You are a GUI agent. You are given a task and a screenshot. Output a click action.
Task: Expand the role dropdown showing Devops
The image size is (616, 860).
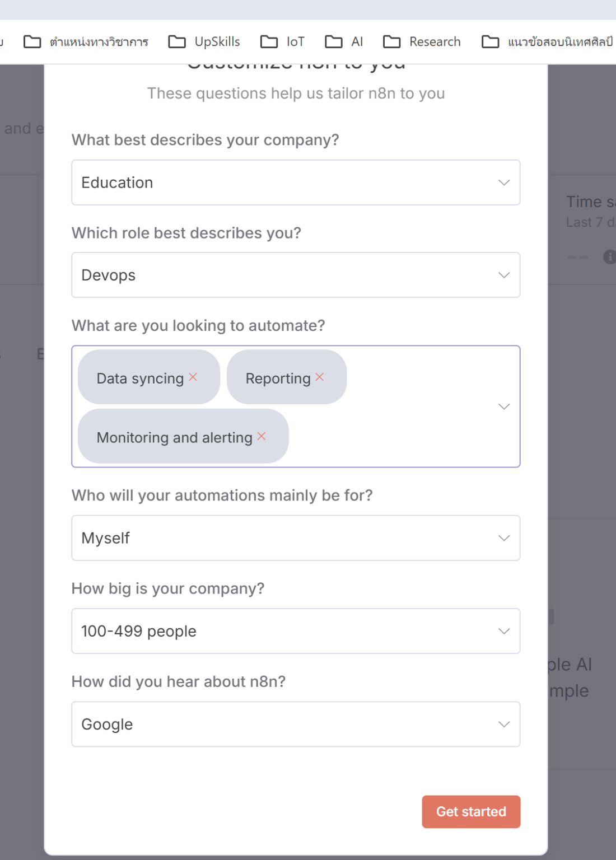296,275
